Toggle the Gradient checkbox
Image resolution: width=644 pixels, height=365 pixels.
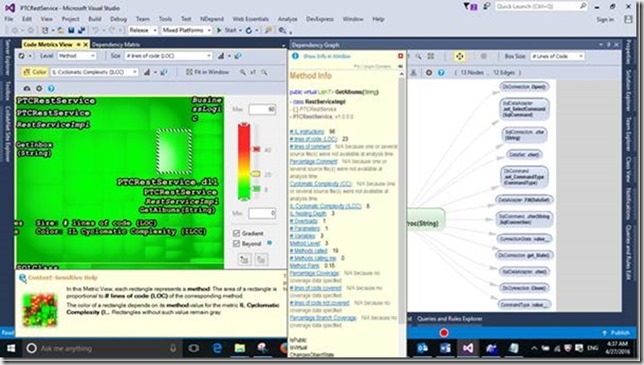pos(236,233)
